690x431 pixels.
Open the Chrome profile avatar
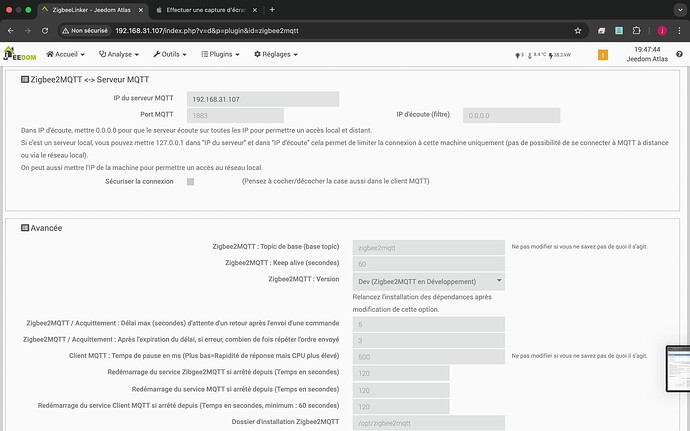click(662, 30)
